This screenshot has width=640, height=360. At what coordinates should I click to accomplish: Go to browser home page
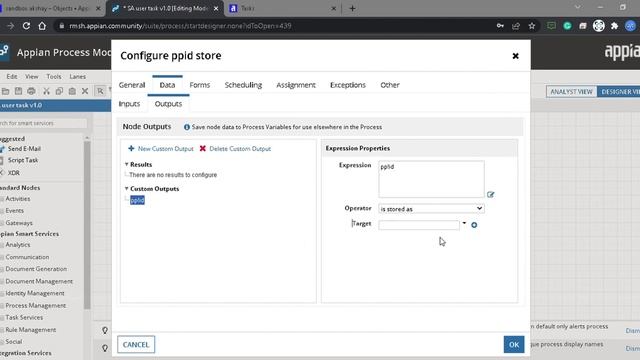pos(42,26)
